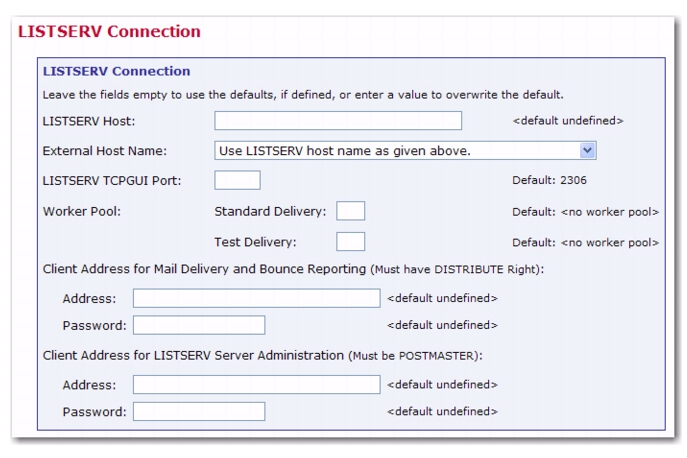Image resolution: width=687 pixels, height=458 pixels.
Task: Click the LISTSERV Host label
Action: coord(89,121)
